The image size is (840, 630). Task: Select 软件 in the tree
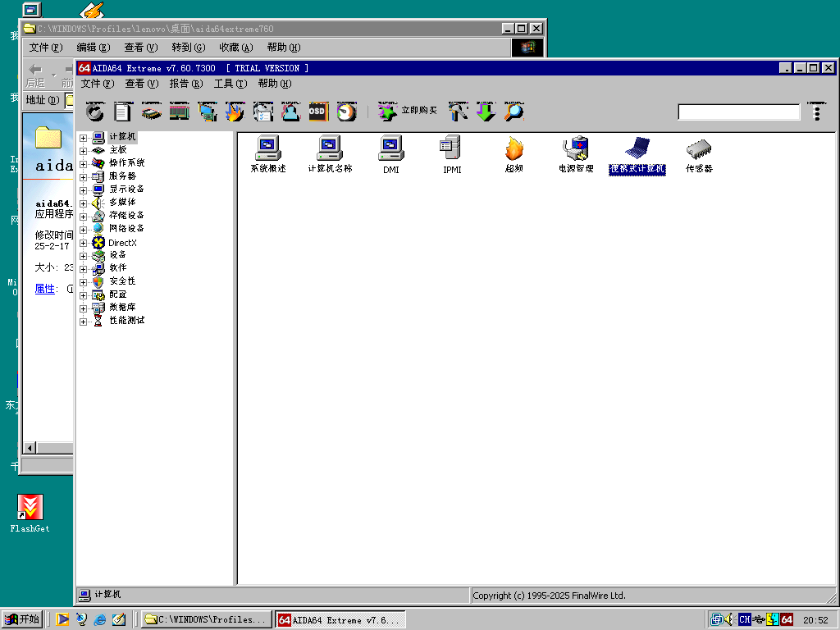pyautogui.click(x=118, y=267)
